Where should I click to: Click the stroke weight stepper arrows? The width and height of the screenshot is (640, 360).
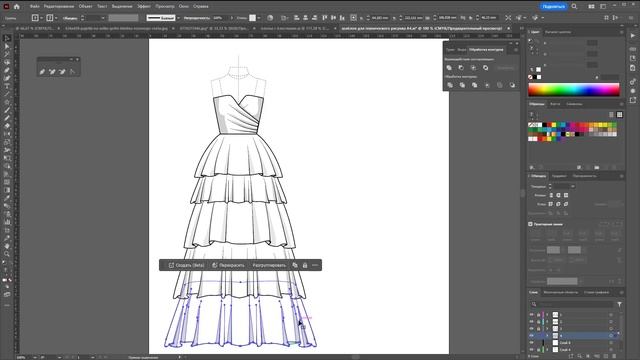click(550, 186)
